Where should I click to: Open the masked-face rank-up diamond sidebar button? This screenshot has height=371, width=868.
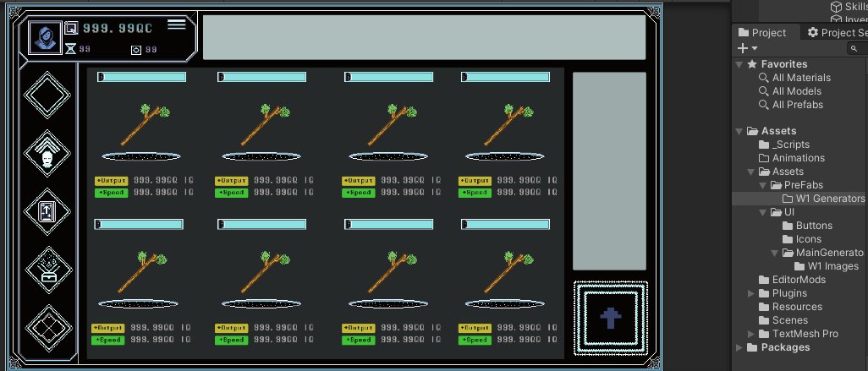47,154
